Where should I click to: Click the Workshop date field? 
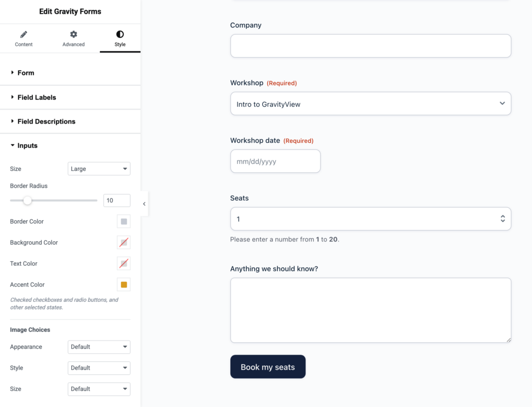click(275, 161)
